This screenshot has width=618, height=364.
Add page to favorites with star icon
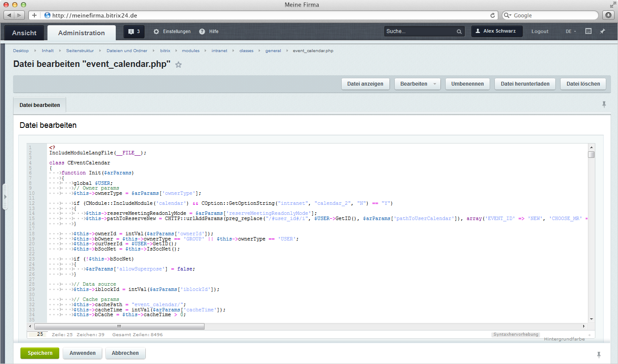(x=178, y=64)
